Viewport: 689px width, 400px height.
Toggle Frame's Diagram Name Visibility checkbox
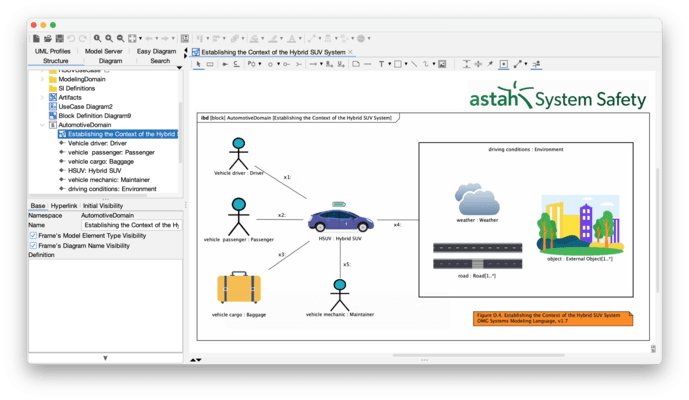pyautogui.click(x=33, y=246)
